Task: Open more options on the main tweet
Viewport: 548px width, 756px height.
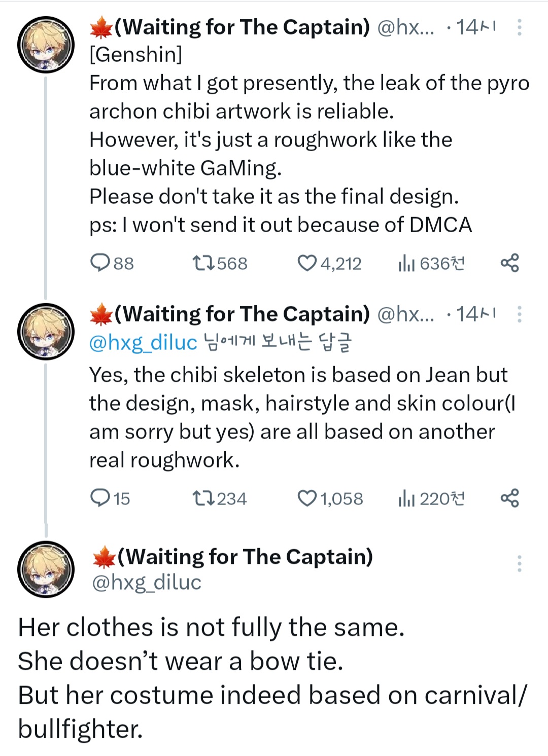Action: 519,563
